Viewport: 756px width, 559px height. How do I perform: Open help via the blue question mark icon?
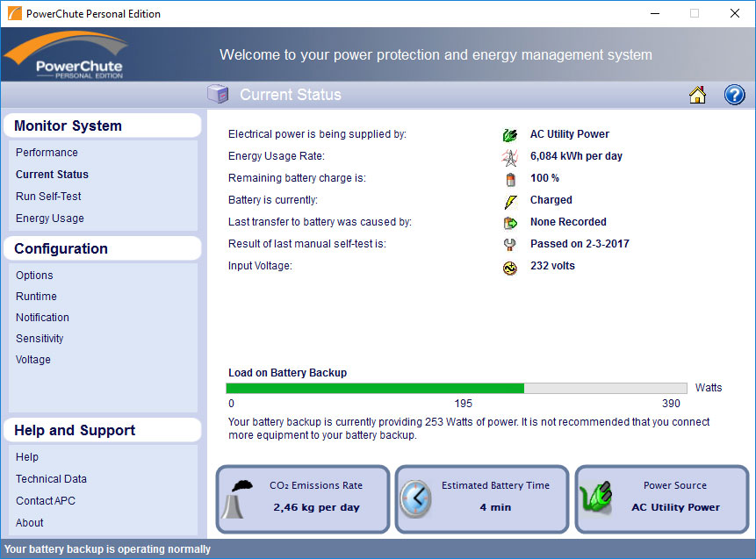pyautogui.click(x=734, y=95)
